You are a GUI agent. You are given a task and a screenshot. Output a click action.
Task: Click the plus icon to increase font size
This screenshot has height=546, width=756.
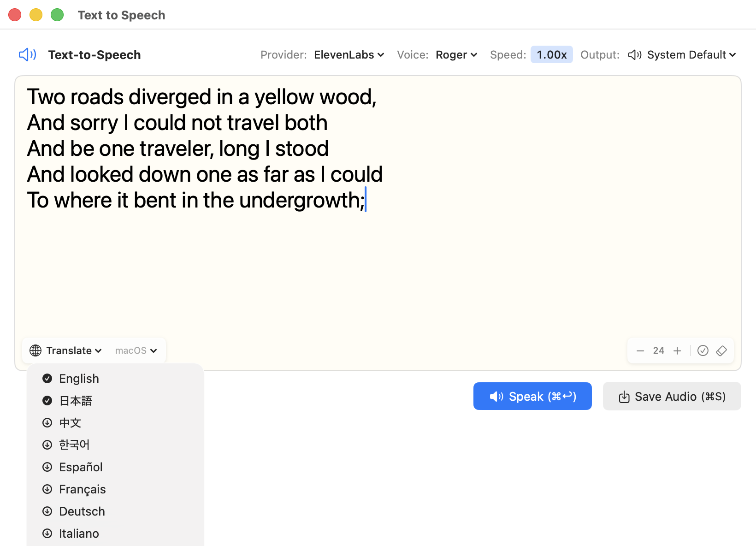pos(677,350)
